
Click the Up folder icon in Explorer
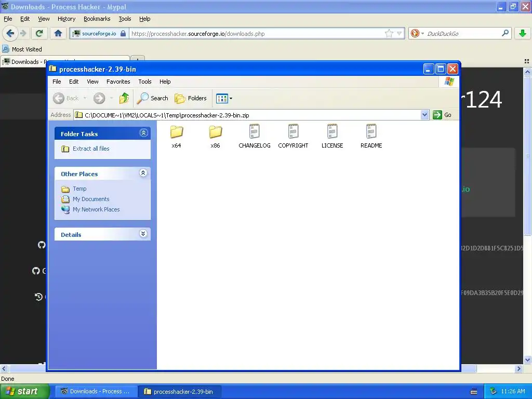pyautogui.click(x=124, y=98)
